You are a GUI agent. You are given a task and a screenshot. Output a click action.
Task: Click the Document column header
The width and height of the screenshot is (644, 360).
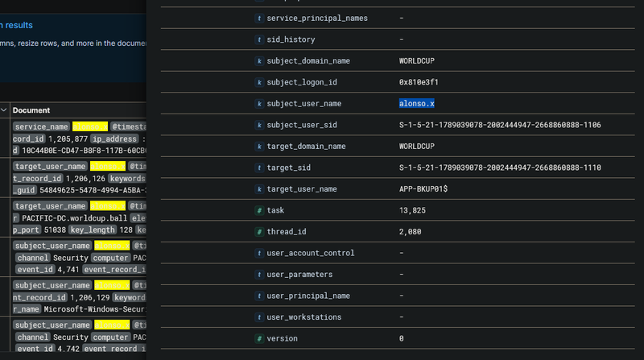(31, 110)
